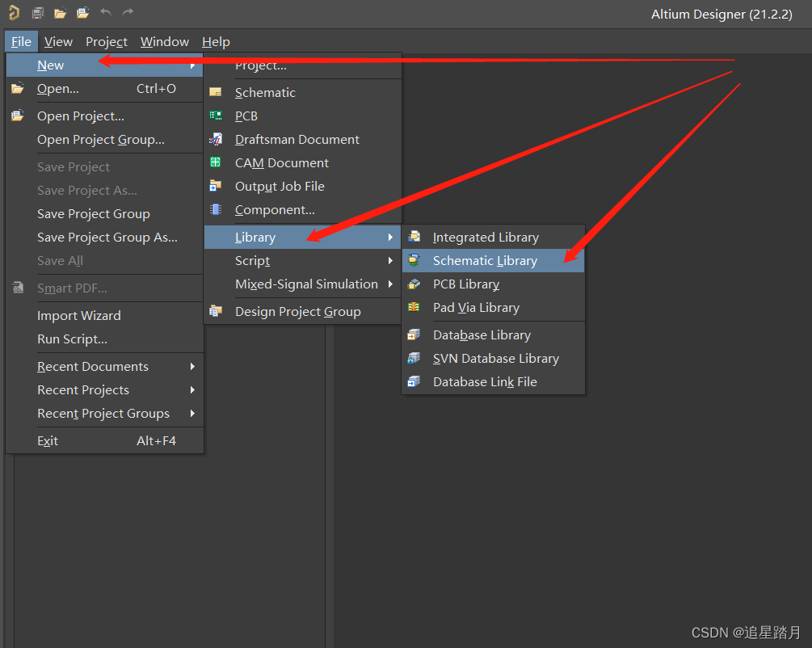
Task: Click the Altium logo icon in title bar
Action: pyautogui.click(x=14, y=13)
